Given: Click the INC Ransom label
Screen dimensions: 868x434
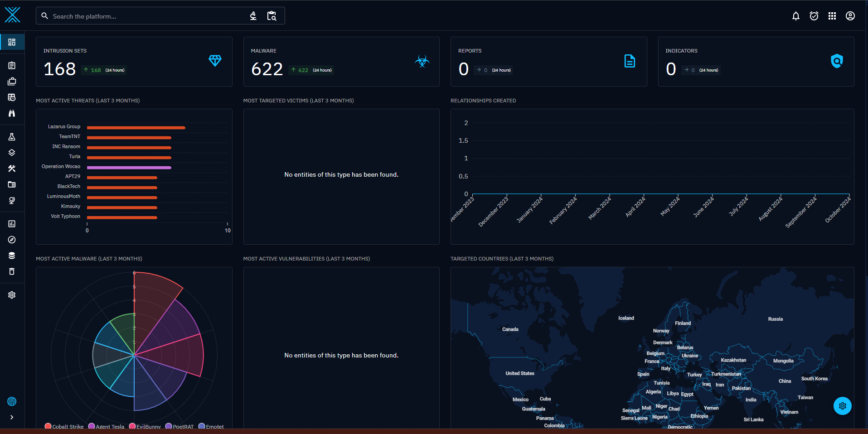Looking at the screenshot, I should point(66,146).
